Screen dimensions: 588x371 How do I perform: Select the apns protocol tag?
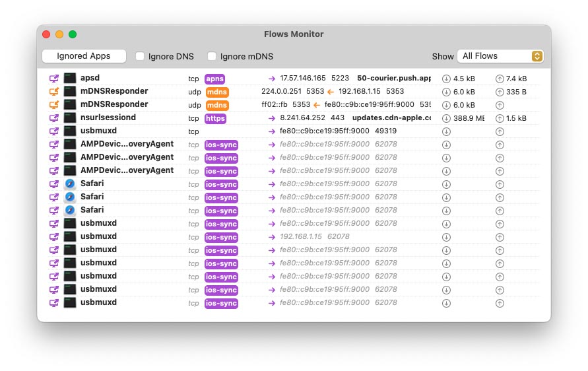[x=214, y=79]
